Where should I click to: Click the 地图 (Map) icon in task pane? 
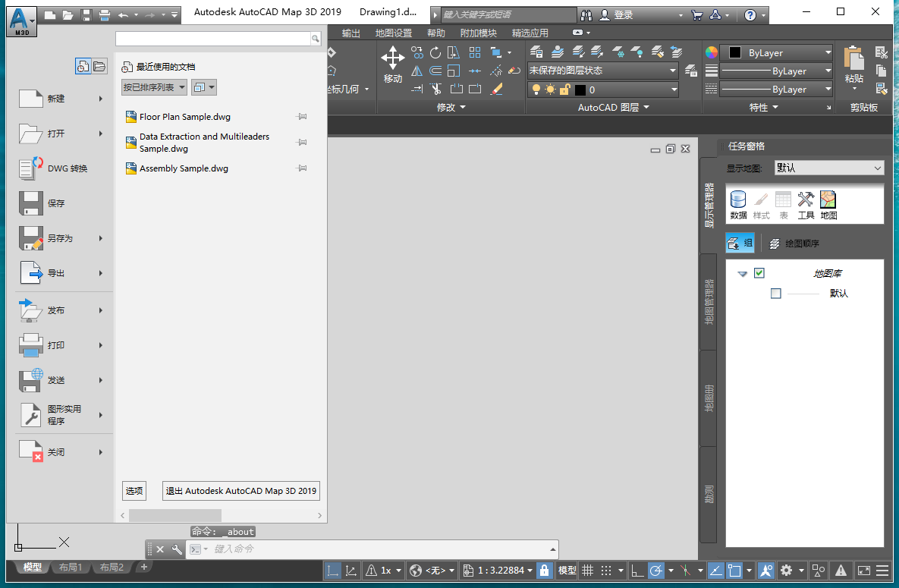[827, 200]
